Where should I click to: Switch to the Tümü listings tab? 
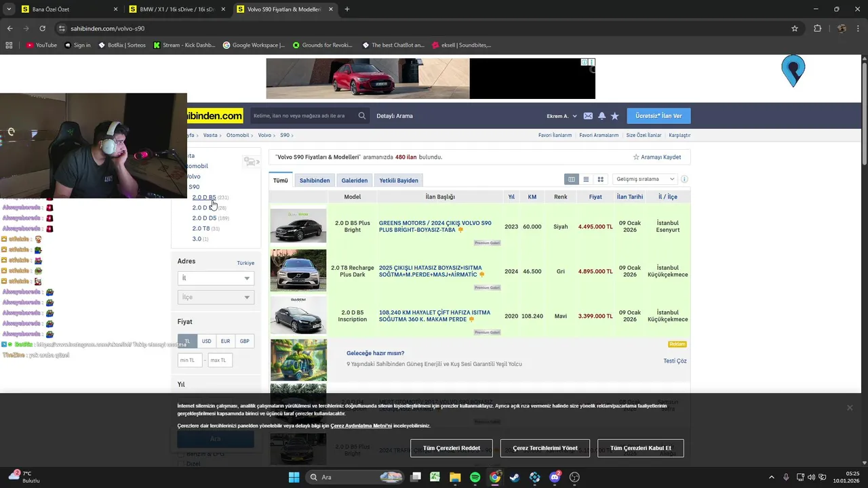[x=281, y=180]
